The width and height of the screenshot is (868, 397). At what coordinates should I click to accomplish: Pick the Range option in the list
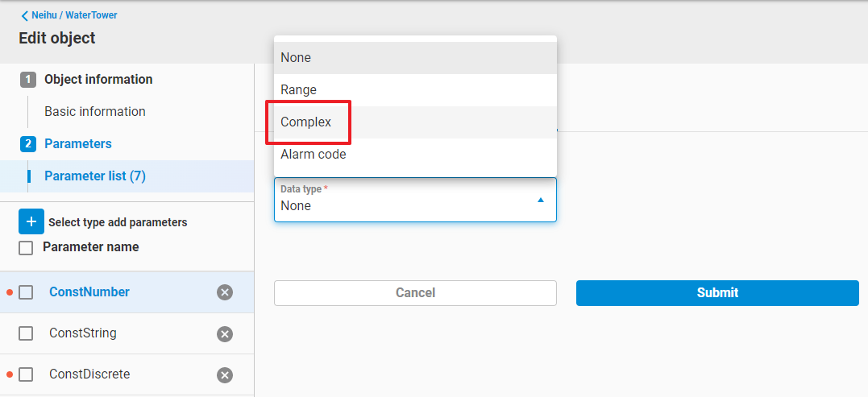click(299, 90)
